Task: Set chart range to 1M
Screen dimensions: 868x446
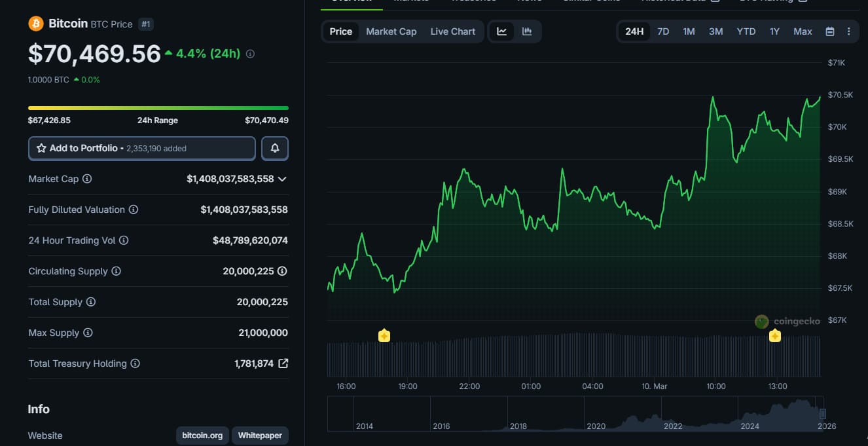Action: (689, 31)
